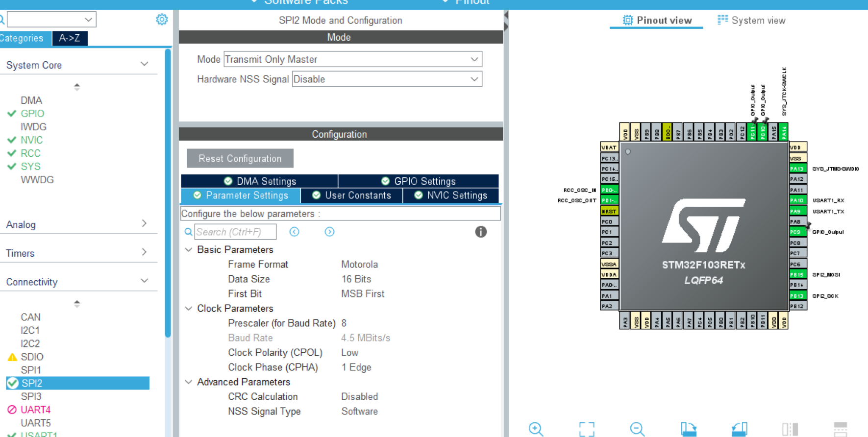Image resolution: width=868 pixels, height=437 pixels.
Task: Collapse the System Core category
Action: click(x=144, y=64)
